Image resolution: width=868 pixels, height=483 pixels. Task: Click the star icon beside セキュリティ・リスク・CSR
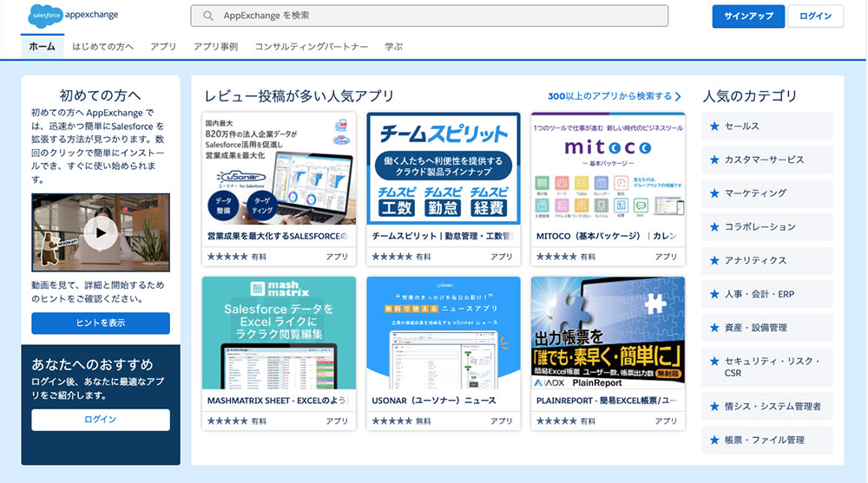click(714, 362)
